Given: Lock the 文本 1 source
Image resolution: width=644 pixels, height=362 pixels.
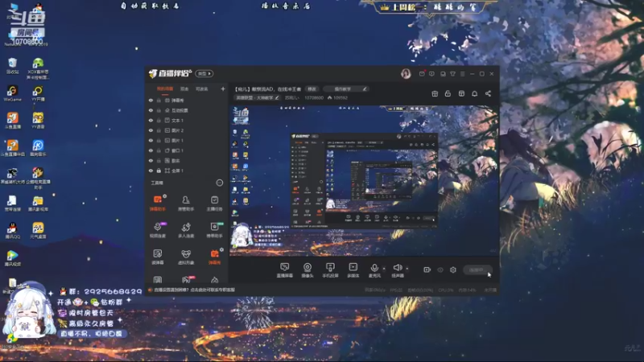Looking at the screenshot, I should pyautogui.click(x=159, y=120).
